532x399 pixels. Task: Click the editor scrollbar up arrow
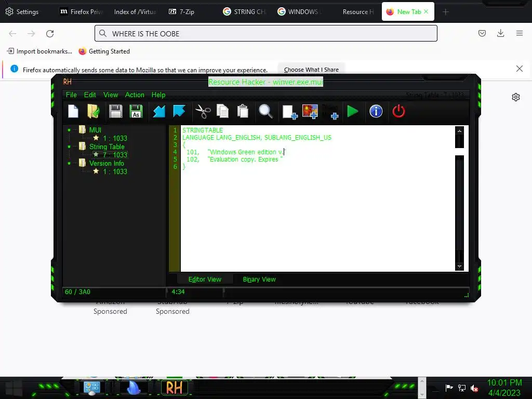click(459, 130)
